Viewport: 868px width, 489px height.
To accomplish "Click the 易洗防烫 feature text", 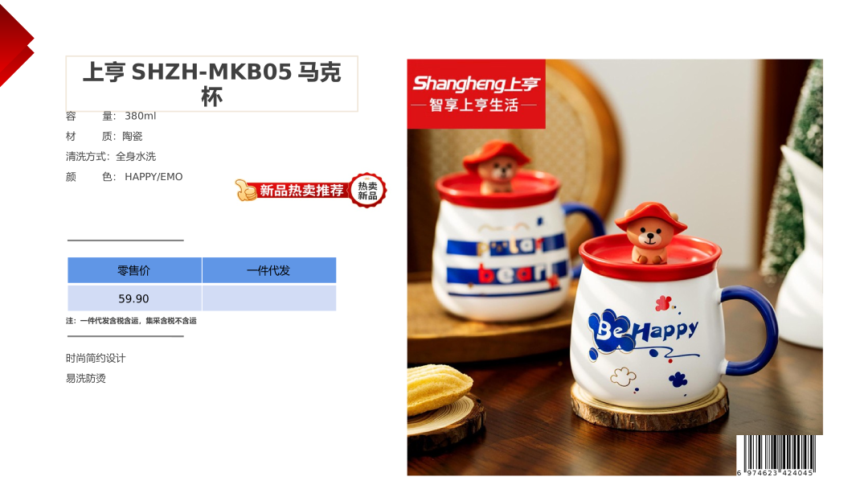I will [86, 378].
